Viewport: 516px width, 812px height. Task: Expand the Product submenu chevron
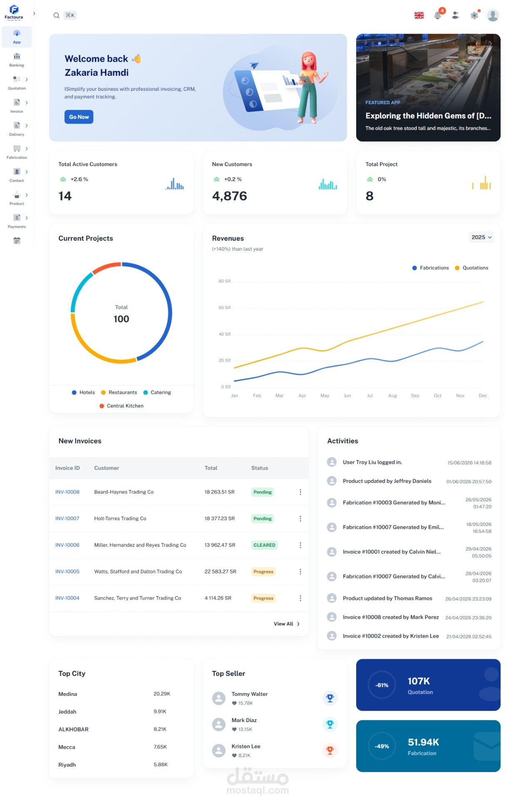tap(27, 195)
